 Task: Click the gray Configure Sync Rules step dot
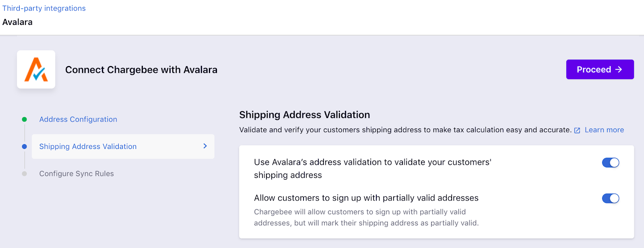[x=25, y=174]
